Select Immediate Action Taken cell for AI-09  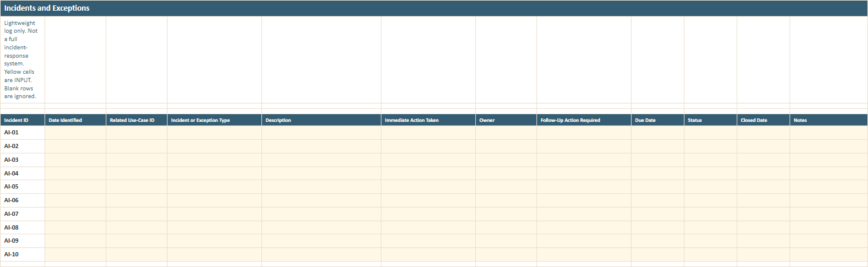pos(428,241)
